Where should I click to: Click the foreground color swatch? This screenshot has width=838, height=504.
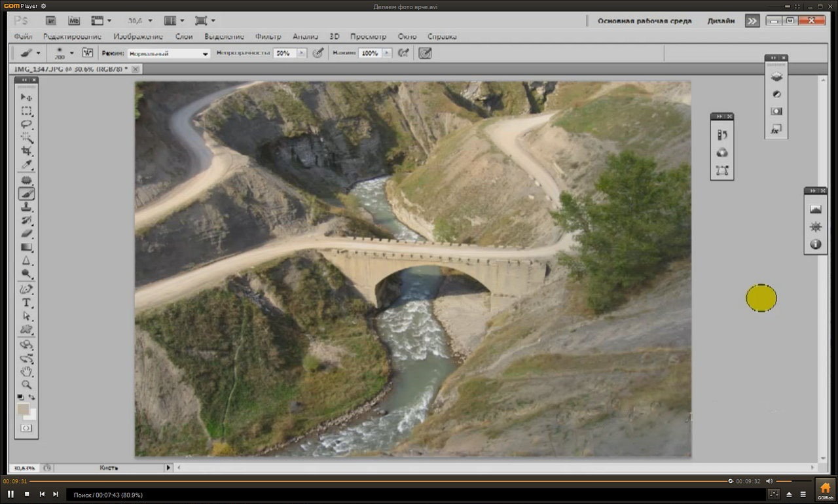pos(23,409)
